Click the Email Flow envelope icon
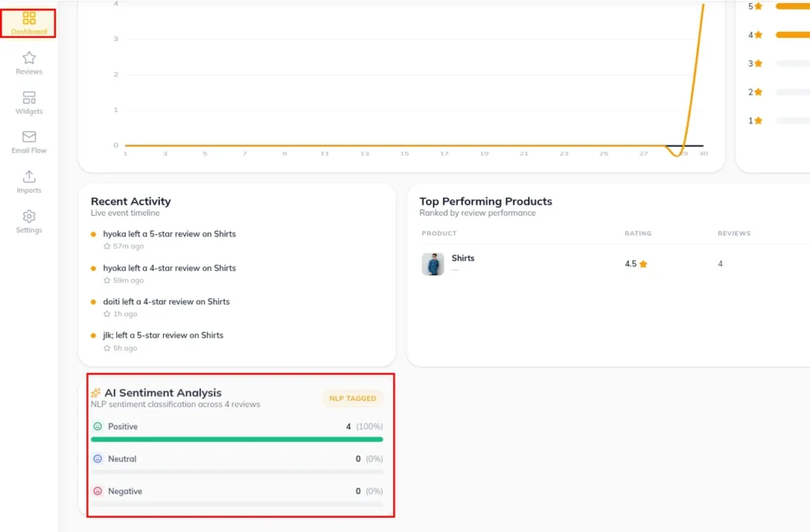Screen dimensions: 810x532 click(x=29, y=137)
